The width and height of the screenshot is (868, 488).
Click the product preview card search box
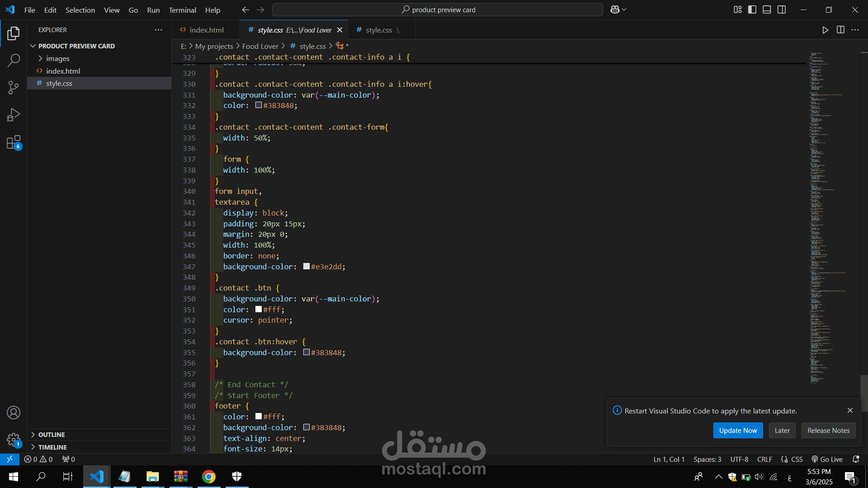coord(438,9)
